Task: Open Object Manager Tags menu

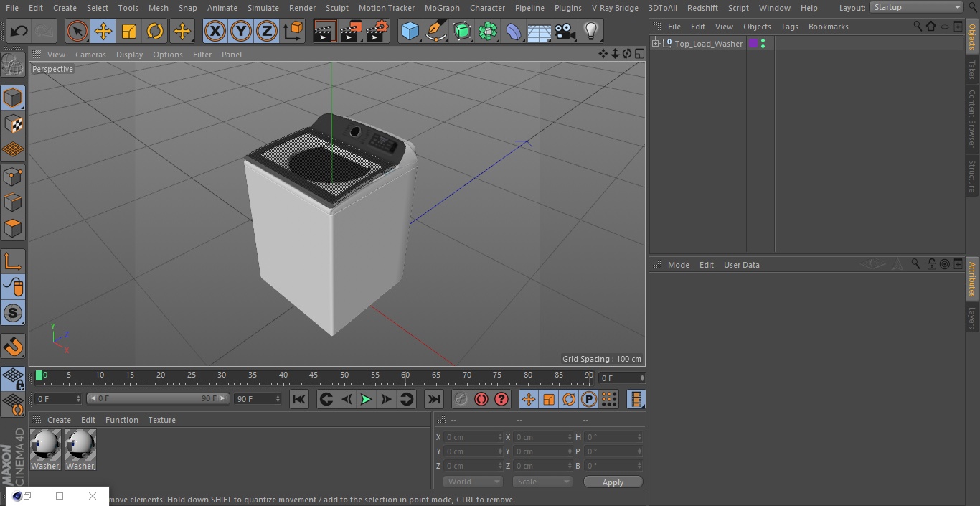Action: [789, 27]
